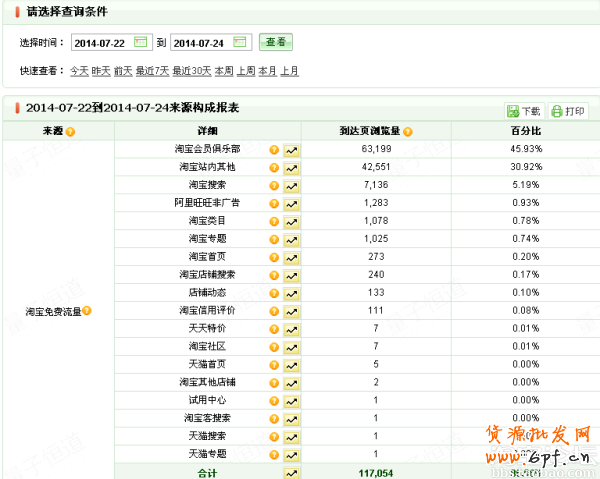Choose the 最近7天 quick view link
The width and height of the screenshot is (600, 479).
click(x=152, y=71)
